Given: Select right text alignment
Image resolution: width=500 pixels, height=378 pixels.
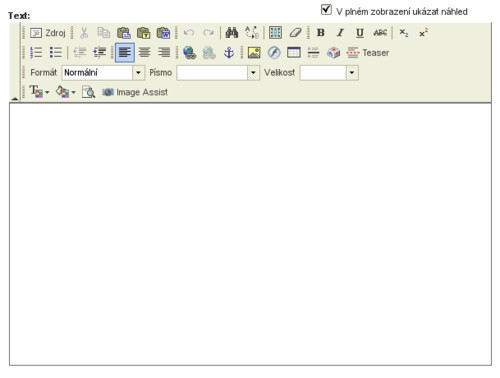Looking at the screenshot, I should [164, 53].
